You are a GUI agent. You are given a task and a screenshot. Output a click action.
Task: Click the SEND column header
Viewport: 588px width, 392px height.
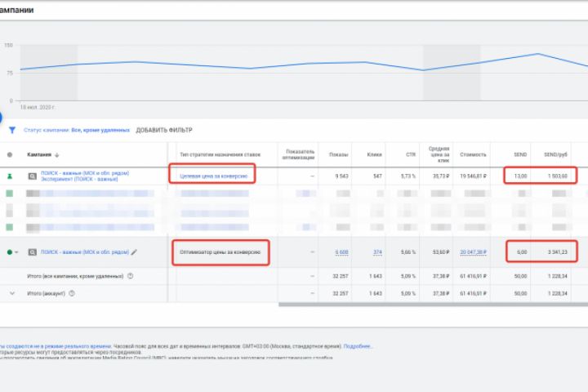point(520,154)
